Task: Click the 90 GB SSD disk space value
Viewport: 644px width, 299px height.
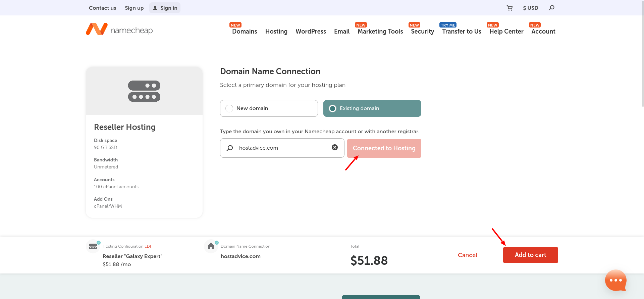Action: (x=106, y=147)
